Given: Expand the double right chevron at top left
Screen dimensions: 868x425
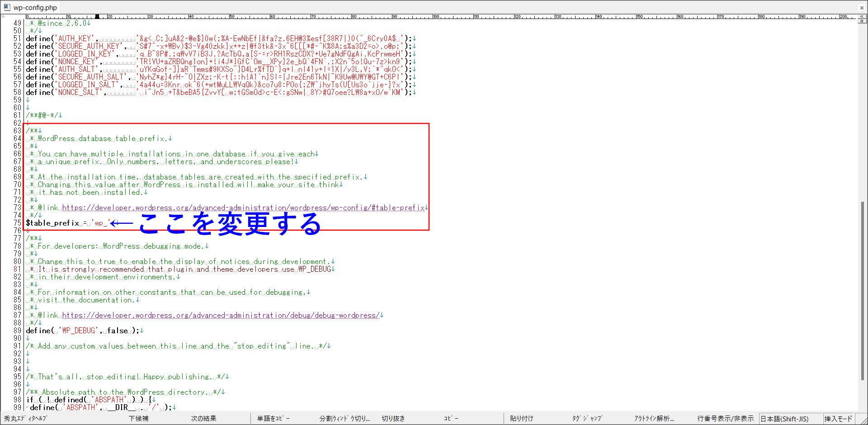Looking at the screenshot, I should pyautogui.click(x=3, y=16).
